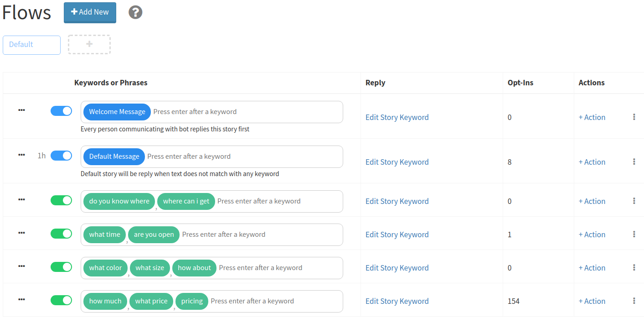The width and height of the screenshot is (644, 318).
Task: Focus keyword input in do you know where row
Action: 279,201
